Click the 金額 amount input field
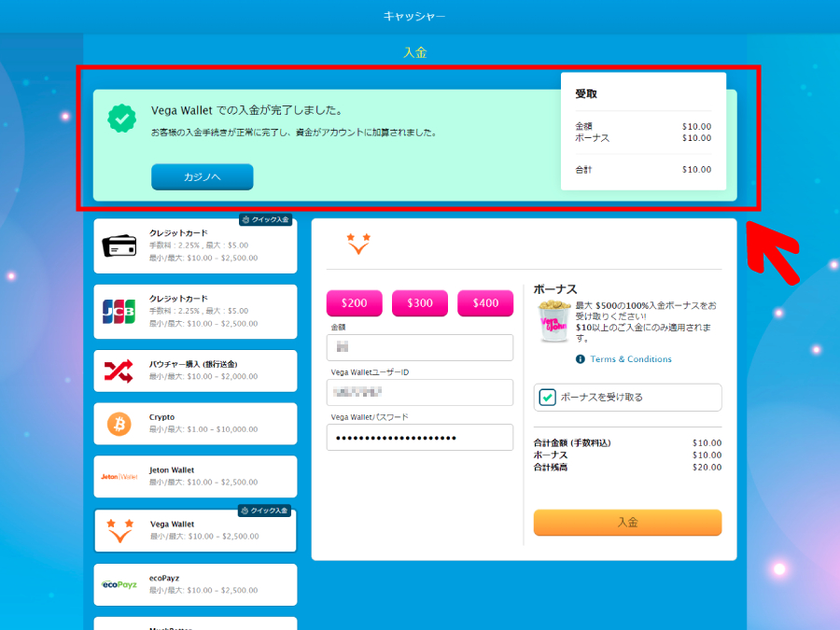The image size is (840, 630). coord(419,347)
